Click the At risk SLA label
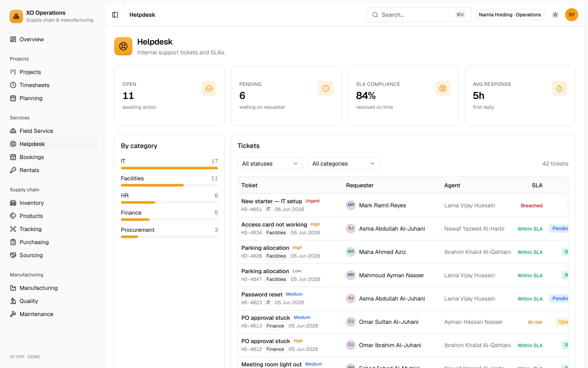This screenshot has height=368, width=588. (x=535, y=322)
